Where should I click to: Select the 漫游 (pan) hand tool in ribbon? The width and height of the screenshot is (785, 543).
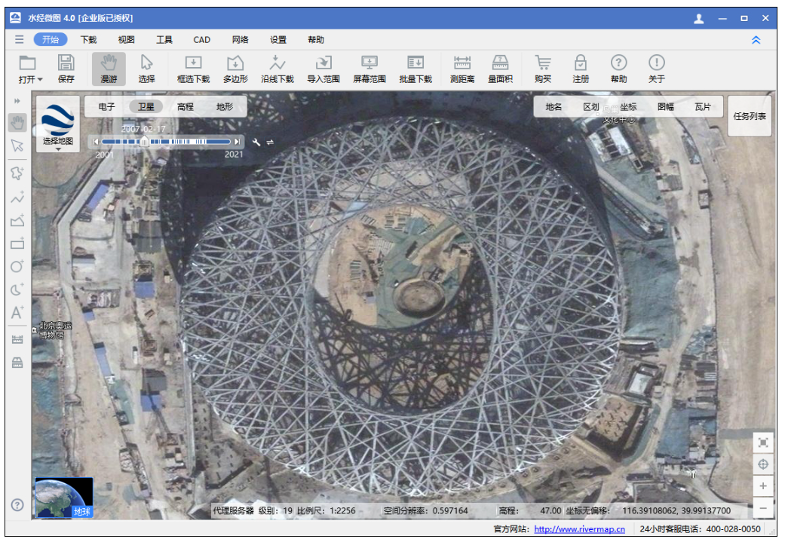[x=108, y=67]
